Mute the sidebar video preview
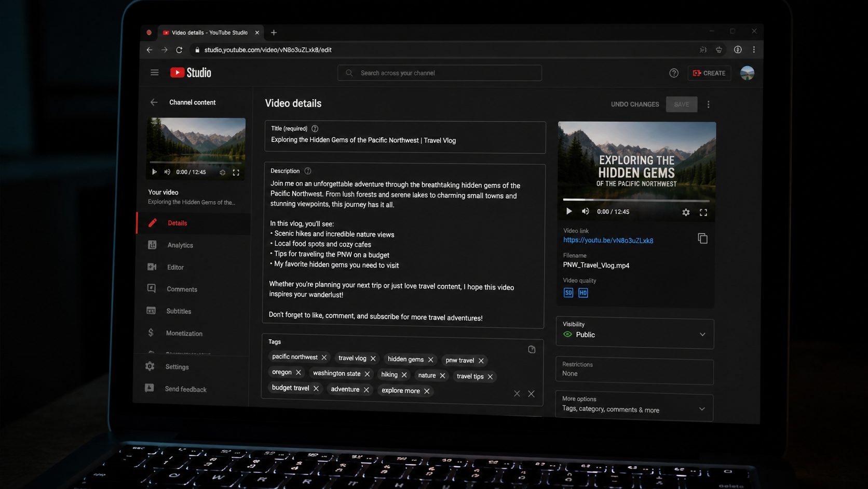The image size is (868, 489). 167,172
